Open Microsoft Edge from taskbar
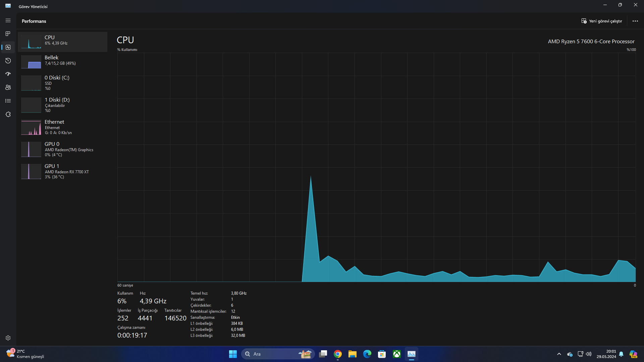Image resolution: width=644 pixels, height=362 pixels. 367,354
